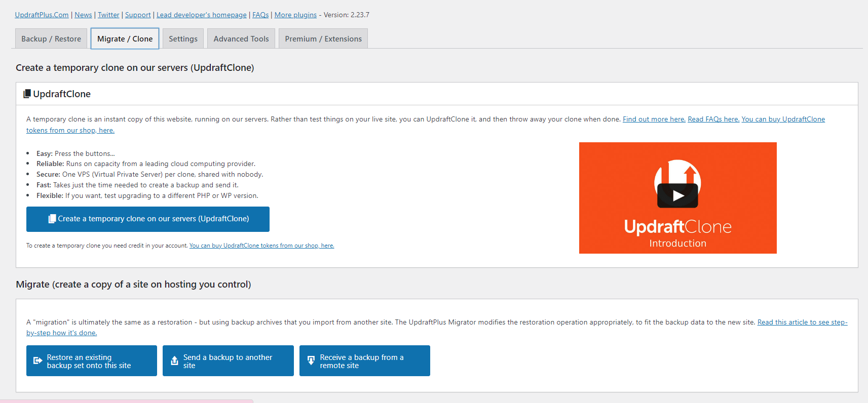The width and height of the screenshot is (868, 403).
Task: Open Lead developer's homepage link
Action: coord(202,15)
